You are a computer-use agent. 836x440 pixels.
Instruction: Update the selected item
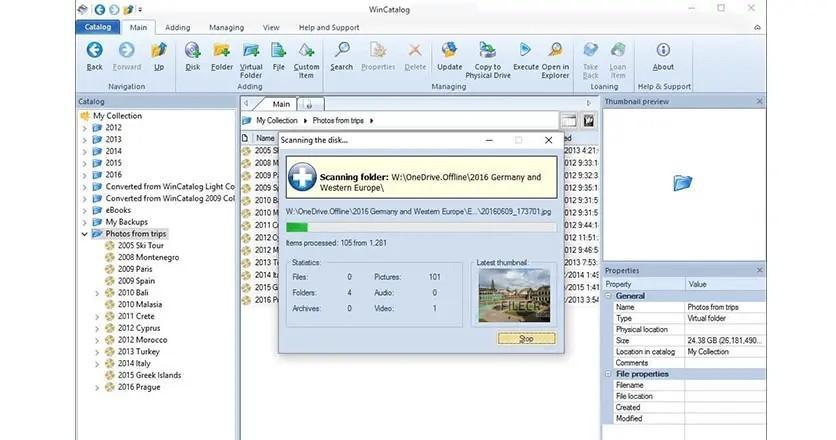(449, 56)
